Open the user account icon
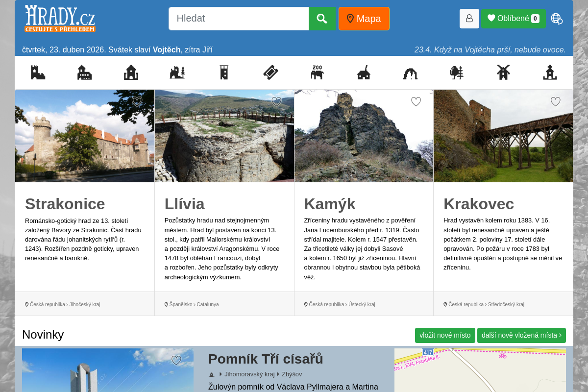Image resolution: width=588 pixels, height=392 pixels. (469, 18)
